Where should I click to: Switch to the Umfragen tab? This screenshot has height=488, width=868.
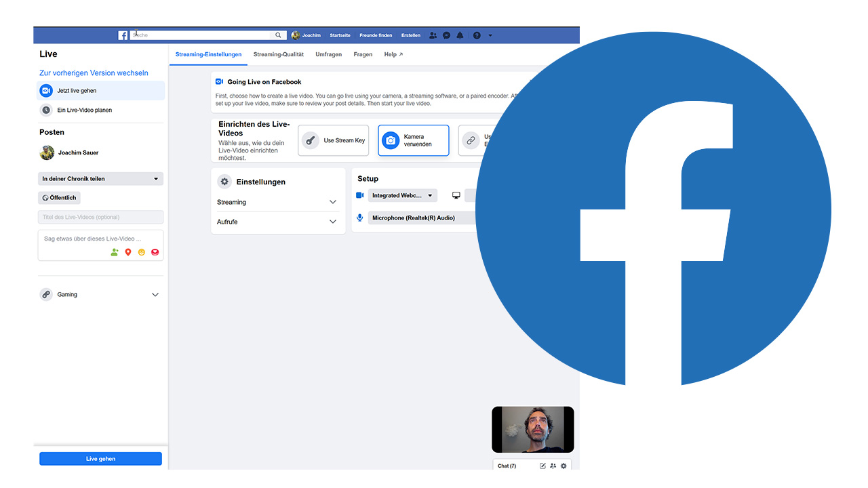pos(329,54)
